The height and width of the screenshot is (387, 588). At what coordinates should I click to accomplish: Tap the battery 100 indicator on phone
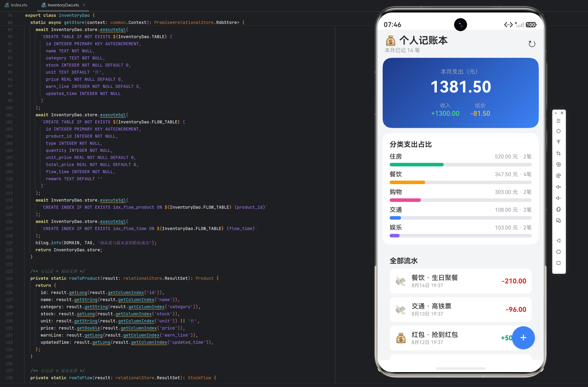pos(531,25)
